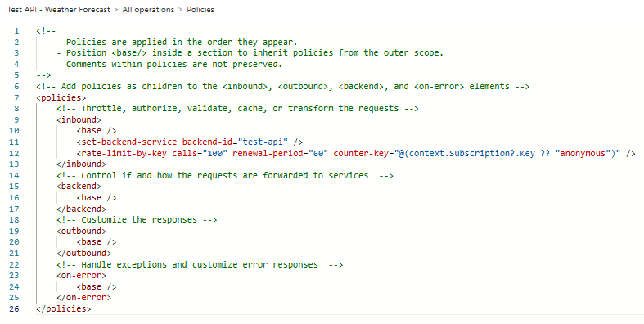Click the 'Policies are applied in the order' comment
This screenshot has width=644, height=324.
[x=177, y=42]
